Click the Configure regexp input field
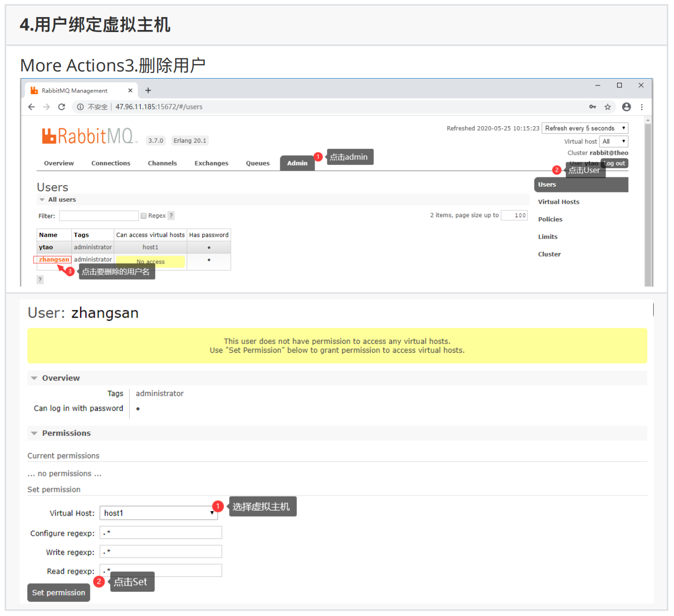The image size is (674, 616). coord(161,533)
